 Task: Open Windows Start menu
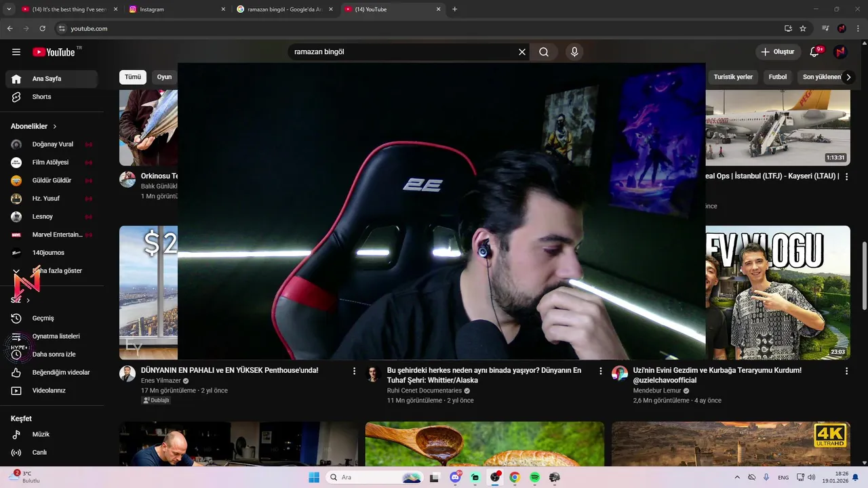pos(314,477)
